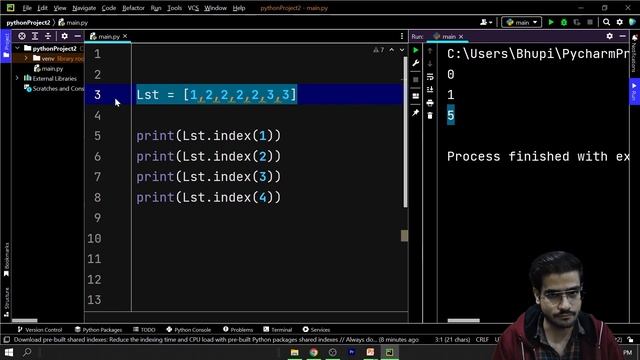Expand External Libraries node
Viewport: 640px width, 360px height.
pyautogui.click(x=18, y=78)
